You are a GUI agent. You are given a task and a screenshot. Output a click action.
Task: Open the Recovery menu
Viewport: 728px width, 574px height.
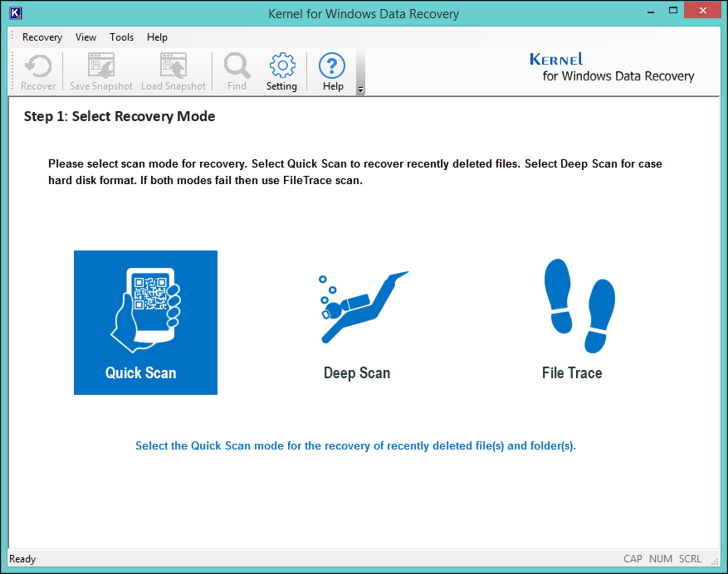click(42, 37)
